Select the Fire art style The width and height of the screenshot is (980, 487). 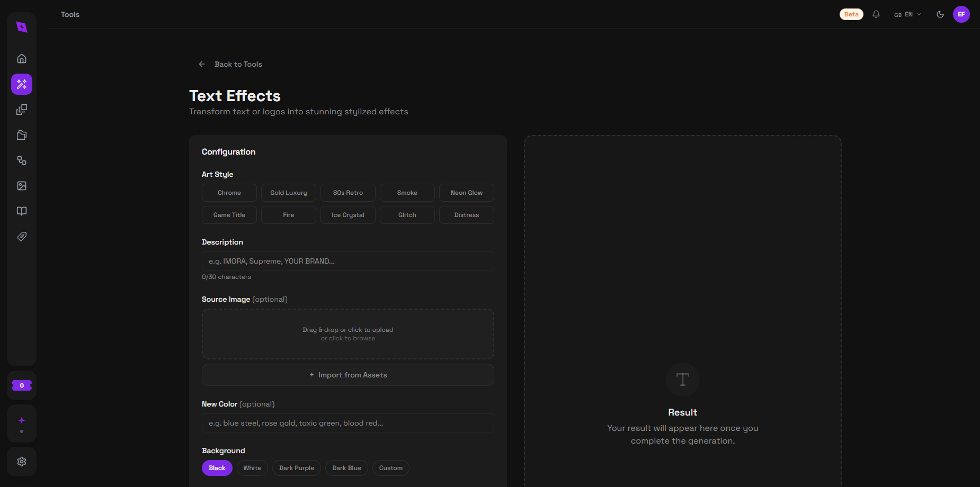[x=289, y=215]
